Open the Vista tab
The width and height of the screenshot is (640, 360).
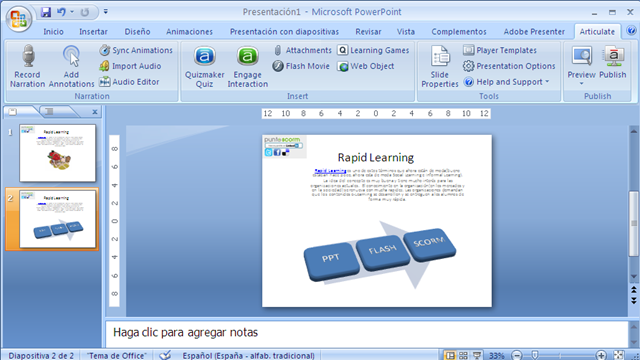(405, 31)
